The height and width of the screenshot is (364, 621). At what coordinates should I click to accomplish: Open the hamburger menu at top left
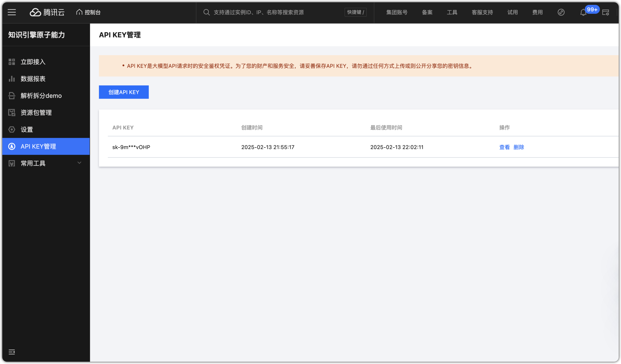[x=12, y=12]
